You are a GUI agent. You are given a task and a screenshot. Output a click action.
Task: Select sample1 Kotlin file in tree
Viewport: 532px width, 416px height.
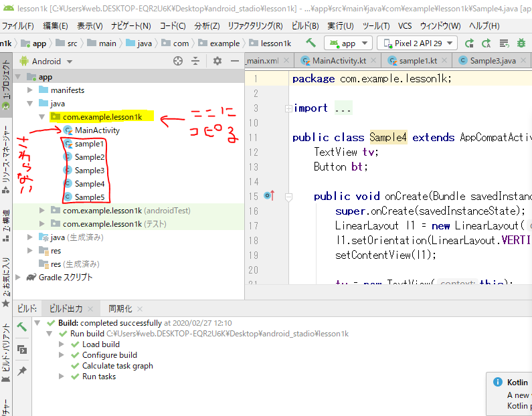84,144
